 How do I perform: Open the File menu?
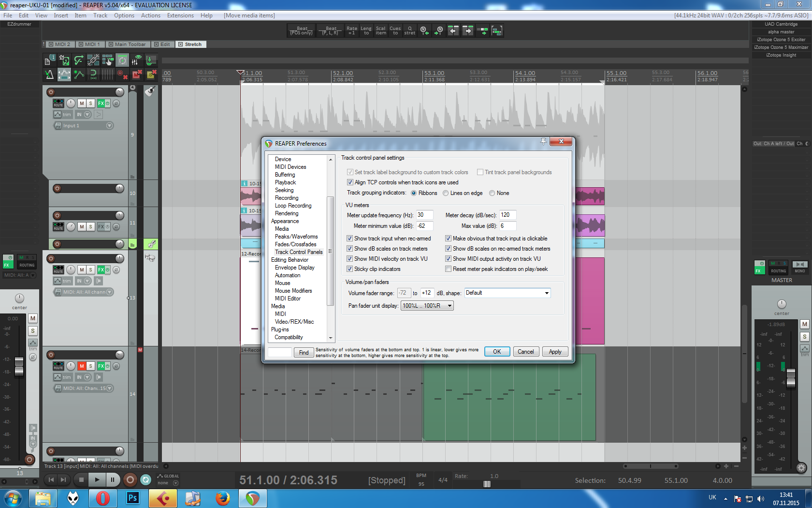[x=8, y=15]
